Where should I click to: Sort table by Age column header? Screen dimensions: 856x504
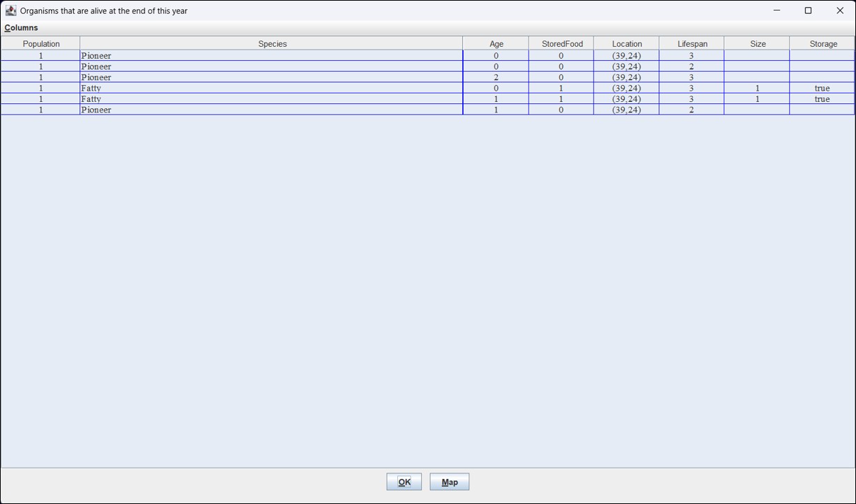(496, 44)
